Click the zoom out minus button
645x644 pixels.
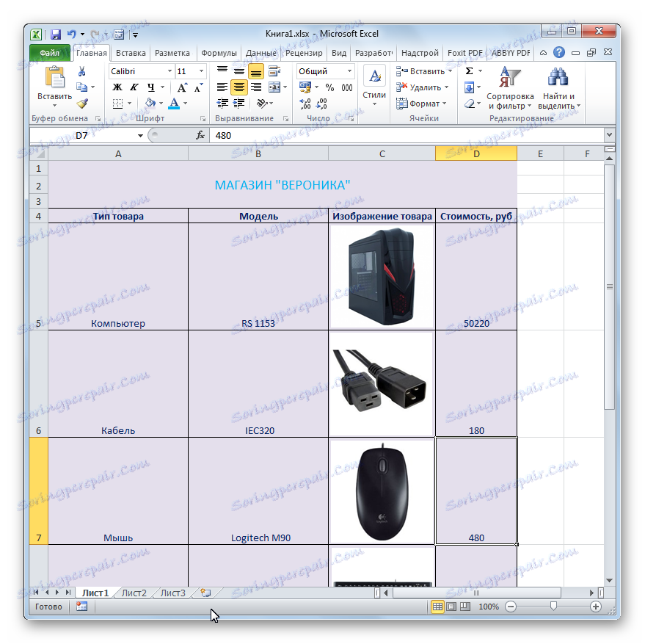pyautogui.click(x=511, y=607)
